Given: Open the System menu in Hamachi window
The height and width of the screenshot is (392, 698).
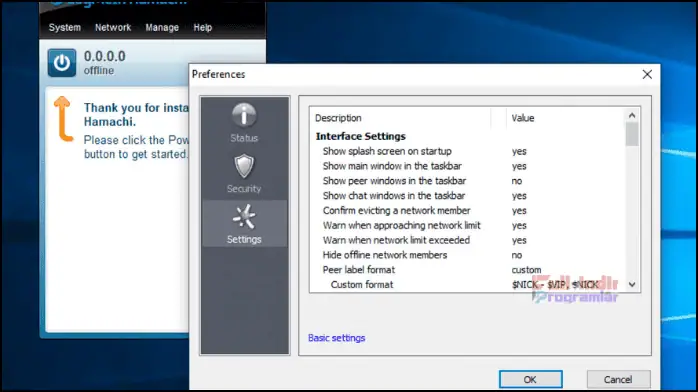Looking at the screenshot, I should tap(65, 28).
